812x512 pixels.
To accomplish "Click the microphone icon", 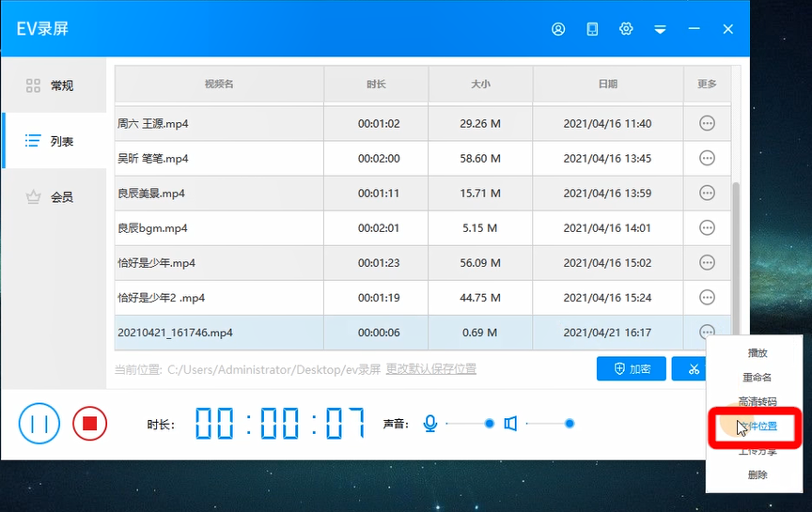I will click(x=429, y=424).
